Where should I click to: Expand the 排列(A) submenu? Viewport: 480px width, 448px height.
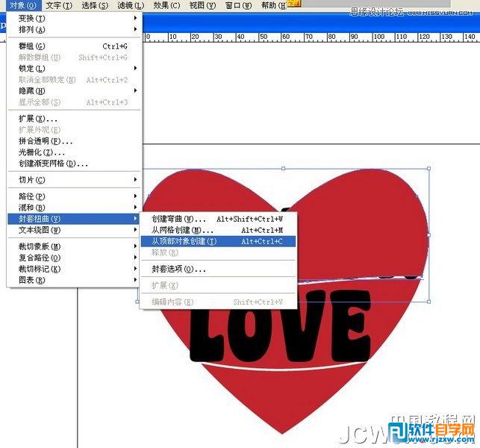(x=75, y=29)
